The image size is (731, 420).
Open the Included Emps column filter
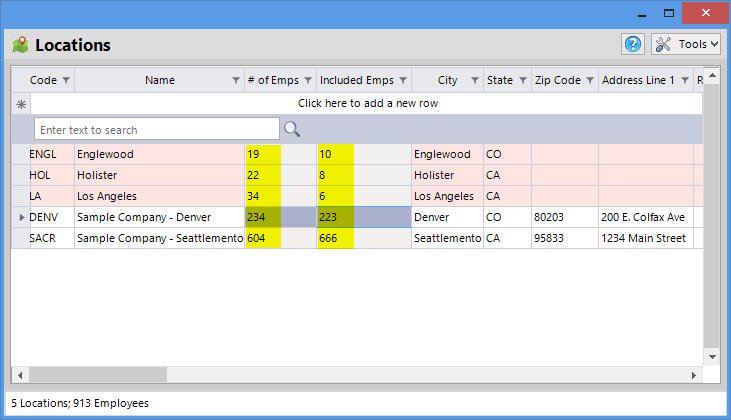point(403,80)
